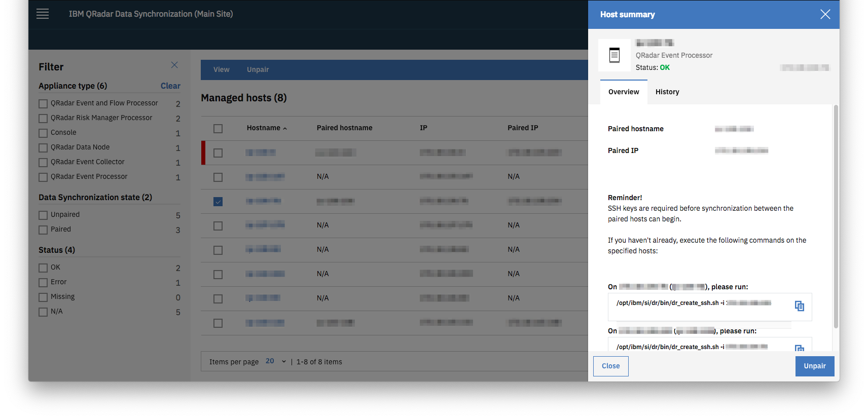Viewport: 868px width, 419px height.
Task: Filter hosts by OK status
Action: (x=43, y=268)
